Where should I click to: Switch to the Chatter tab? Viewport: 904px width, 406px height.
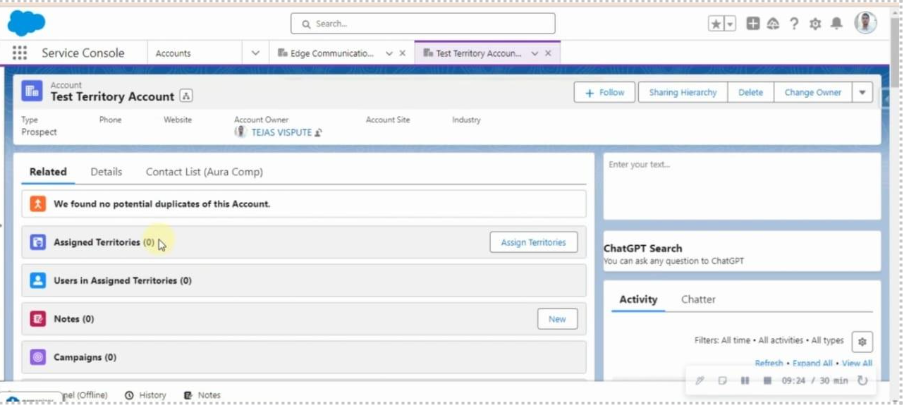(698, 299)
